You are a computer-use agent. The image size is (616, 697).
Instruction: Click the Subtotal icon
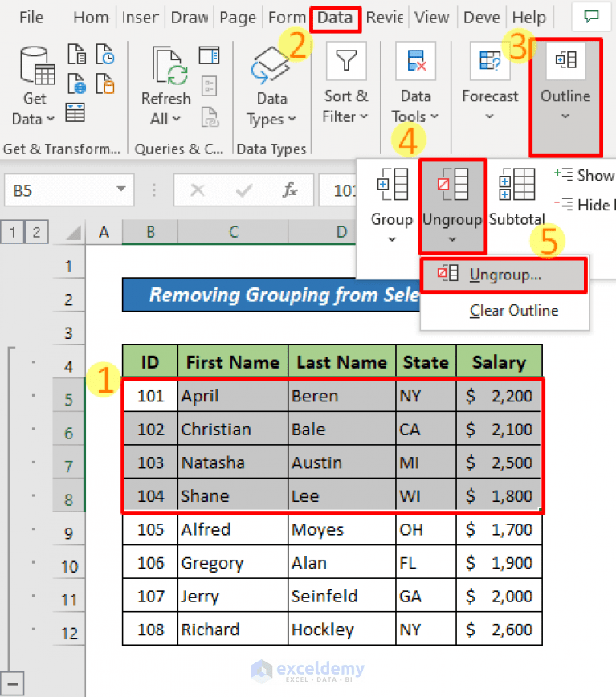(517, 184)
